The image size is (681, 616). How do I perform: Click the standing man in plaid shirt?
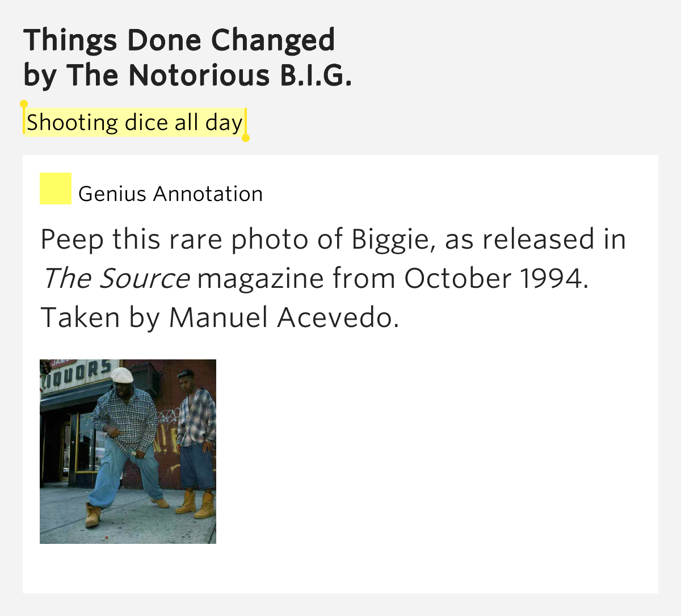196,443
